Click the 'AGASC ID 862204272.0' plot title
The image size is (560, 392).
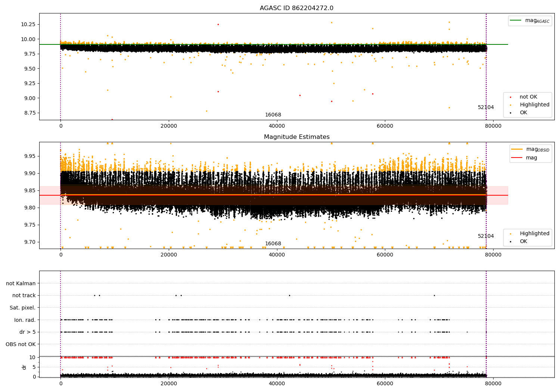click(296, 8)
